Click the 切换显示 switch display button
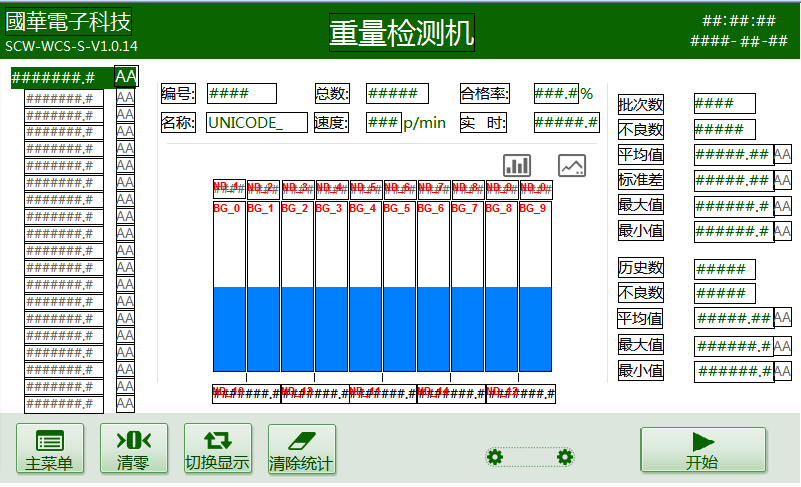Viewport: 801px width, 487px height. coord(217,449)
